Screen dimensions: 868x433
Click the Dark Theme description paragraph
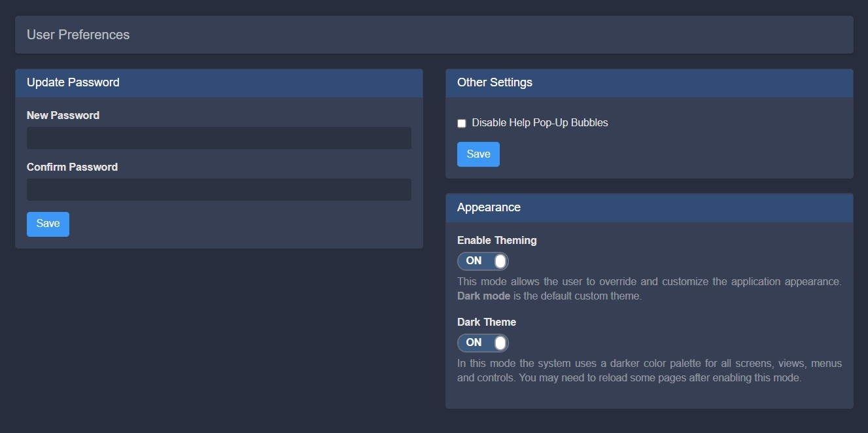click(649, 370)
